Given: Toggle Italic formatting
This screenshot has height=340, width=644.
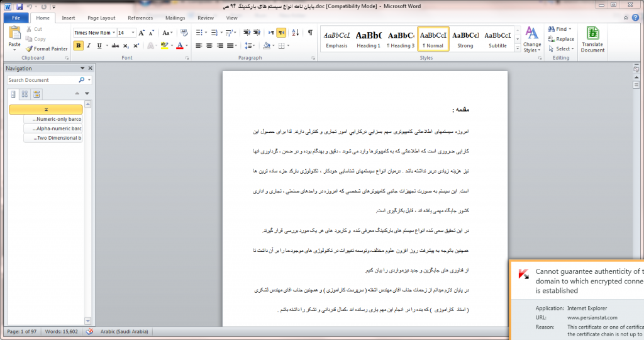Looking at the screenshot, I should [x=89, y=45].
